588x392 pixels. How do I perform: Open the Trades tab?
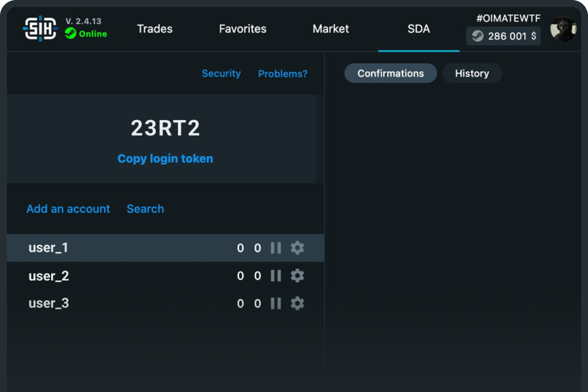tap(154, 29)
